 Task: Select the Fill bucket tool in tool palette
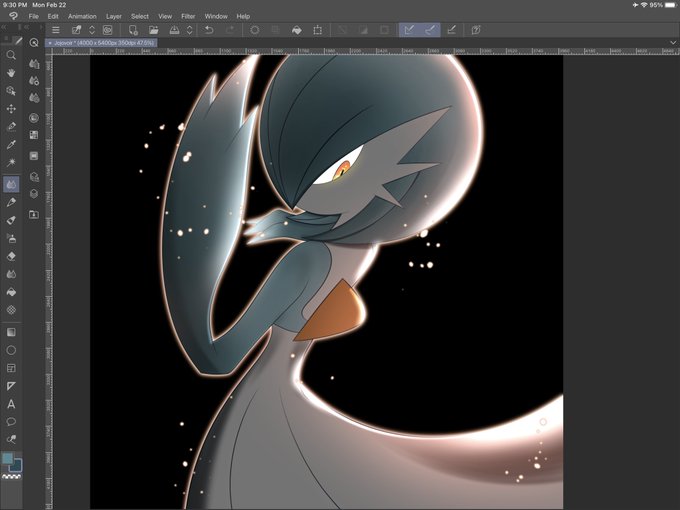tap(11, 292)
